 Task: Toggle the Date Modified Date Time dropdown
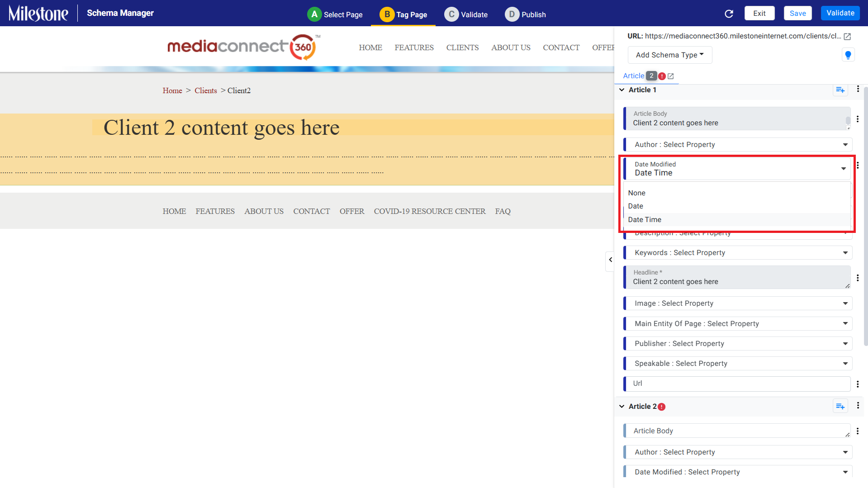(738, 169)
